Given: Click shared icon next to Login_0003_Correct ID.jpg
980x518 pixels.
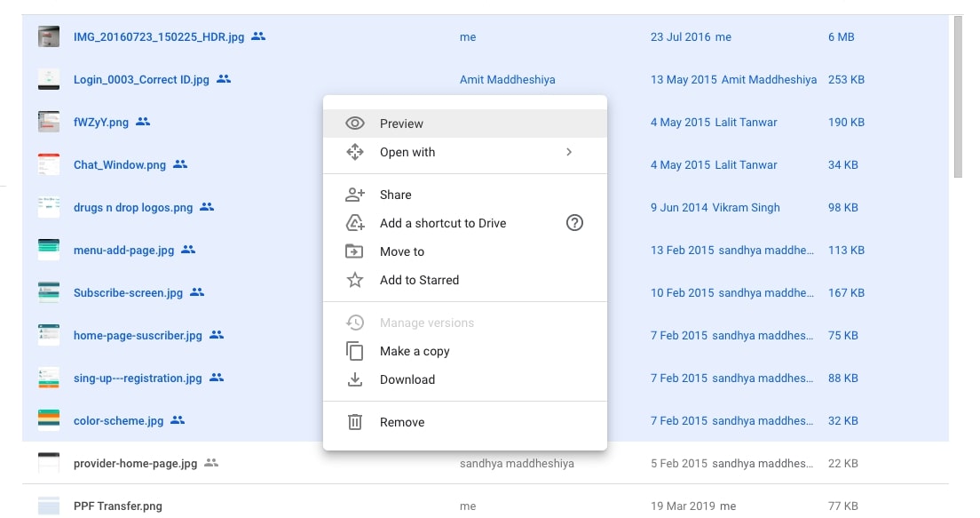Looking at the screenshot, I should (224, 79).
